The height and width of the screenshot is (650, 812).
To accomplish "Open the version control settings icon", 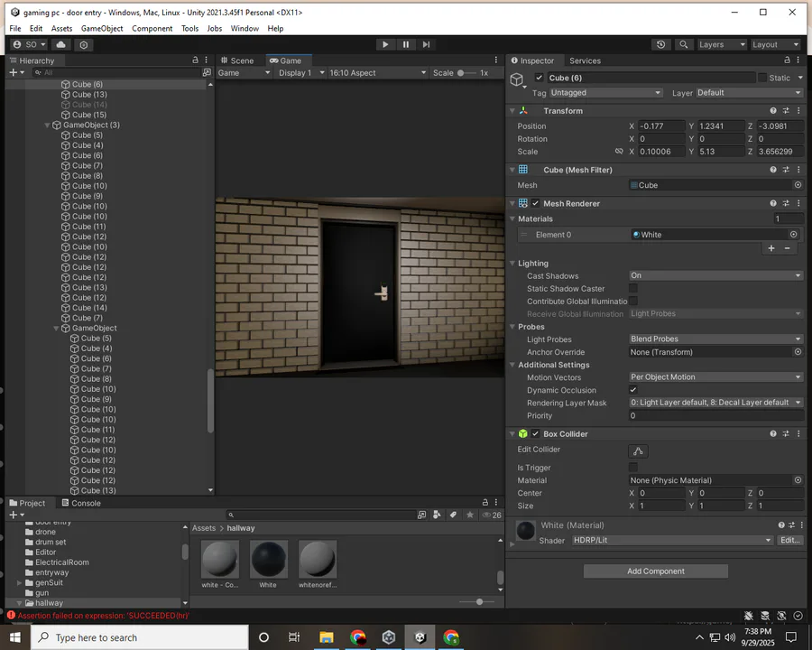I will 84,44.
